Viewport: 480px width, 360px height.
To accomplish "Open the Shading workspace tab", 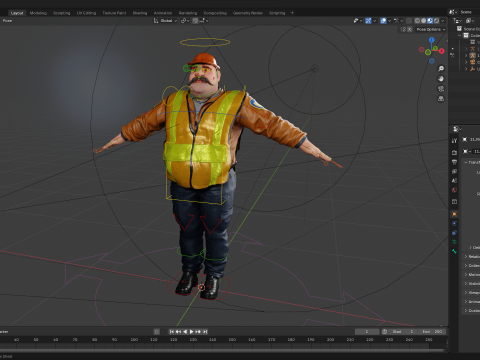I will (x=140, y=13).
